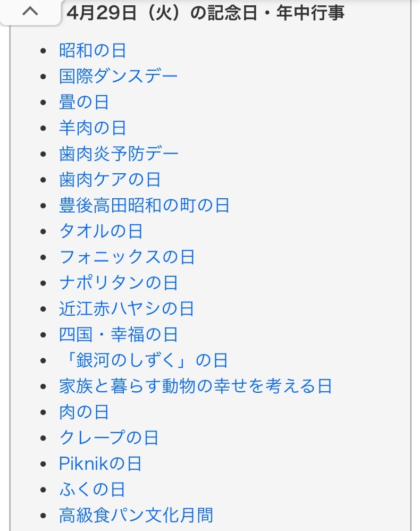The height and width of the screenshot is (531, 420).
Task: Open the 四国・幸福の日 link
Action: 118,334
